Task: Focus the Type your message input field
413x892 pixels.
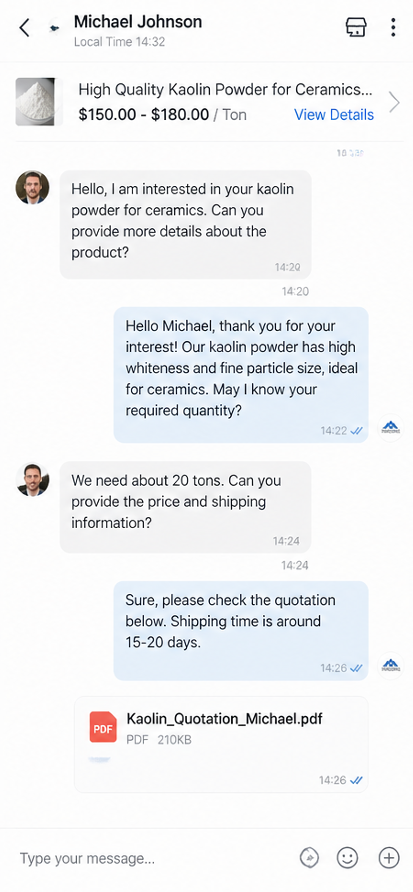Action: 154,858
